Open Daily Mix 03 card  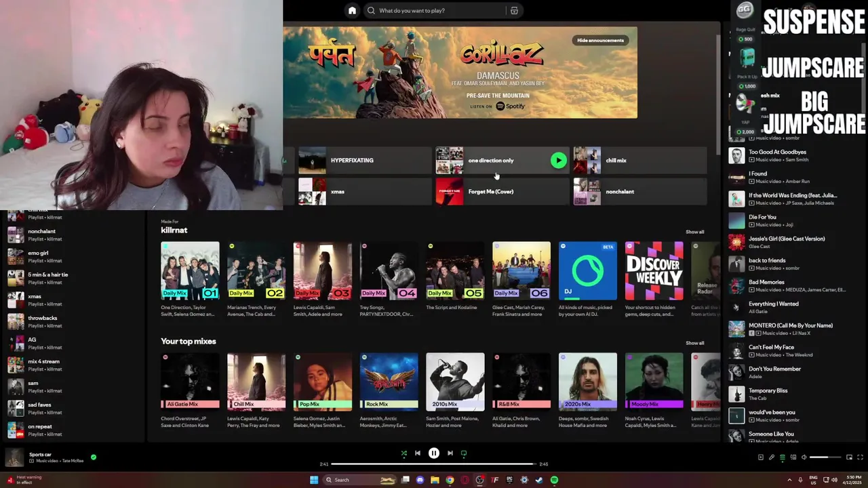pyautogui.click(x=323, y=279)
